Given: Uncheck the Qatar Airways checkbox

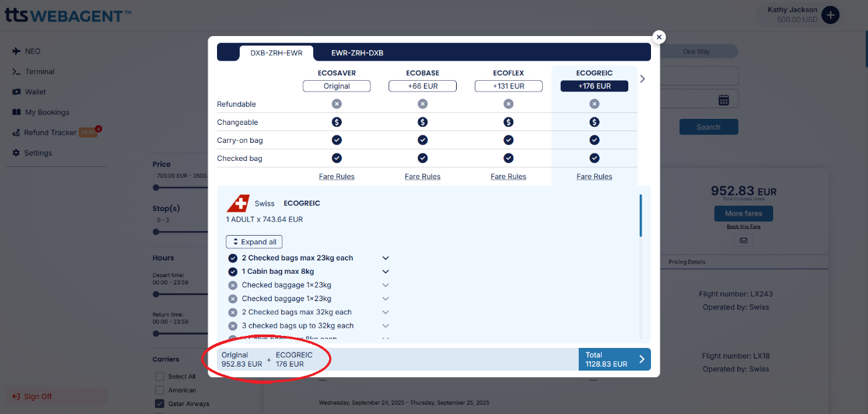Looking at the screenshot, I should click(160, 403).
